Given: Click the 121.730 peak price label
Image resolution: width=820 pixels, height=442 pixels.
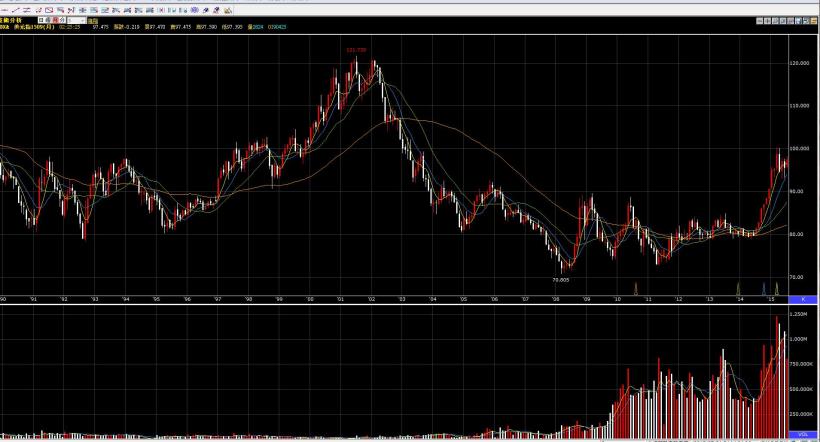Looking at the screenshot, I should point(356,50).
